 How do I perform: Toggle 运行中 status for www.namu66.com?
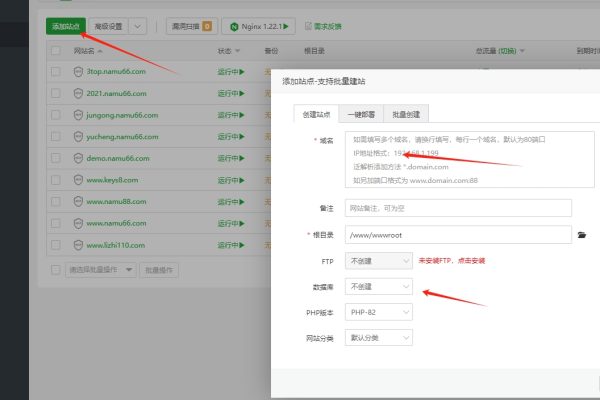tap(231, 223)
